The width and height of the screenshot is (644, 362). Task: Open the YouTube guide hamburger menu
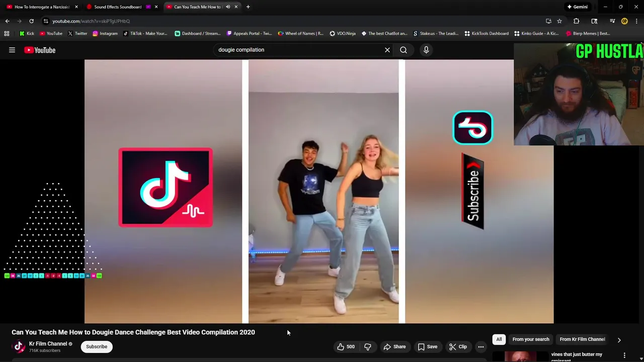12,50
